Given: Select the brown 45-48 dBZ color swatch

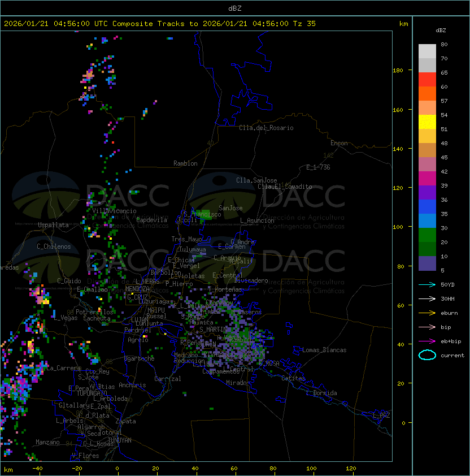Looking at the screenshot, I should click(x=427, y=150).
